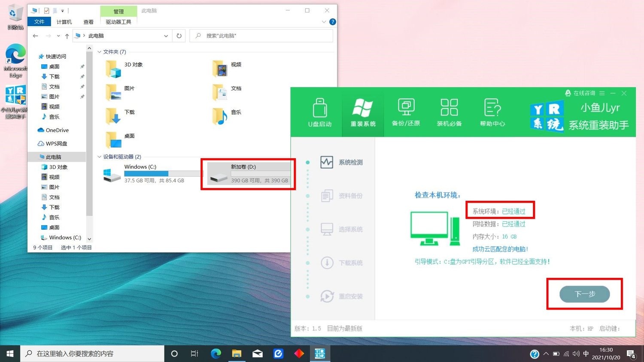Open the U盘启动 tool icon
This screenshot has width=644, height=362.
click(320, 108)
